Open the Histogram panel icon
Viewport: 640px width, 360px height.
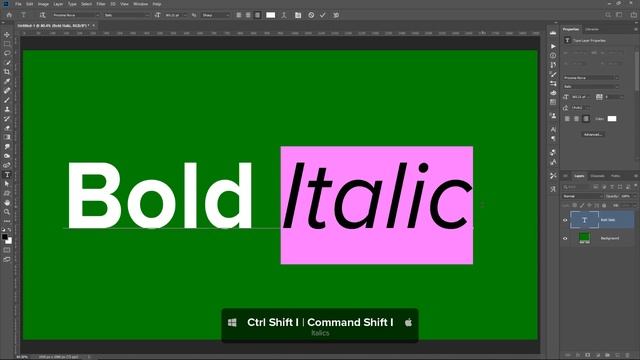tap(553, 33)
